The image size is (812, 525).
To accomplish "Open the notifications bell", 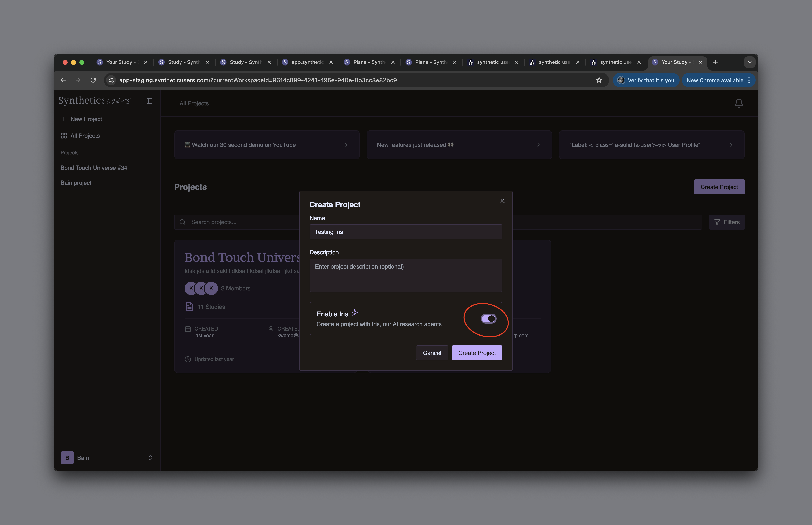I will pos(738,103).
